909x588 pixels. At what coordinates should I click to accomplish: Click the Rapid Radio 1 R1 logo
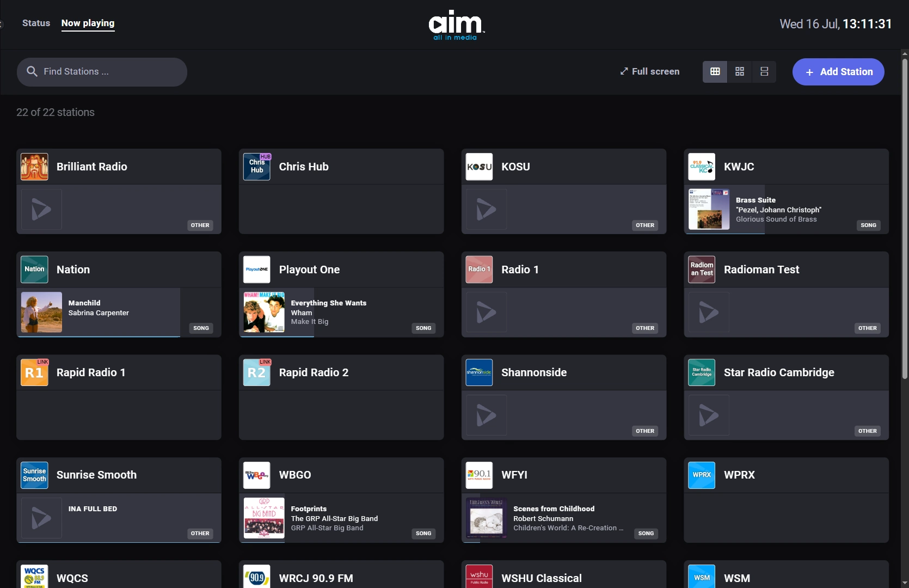point(34,372)
